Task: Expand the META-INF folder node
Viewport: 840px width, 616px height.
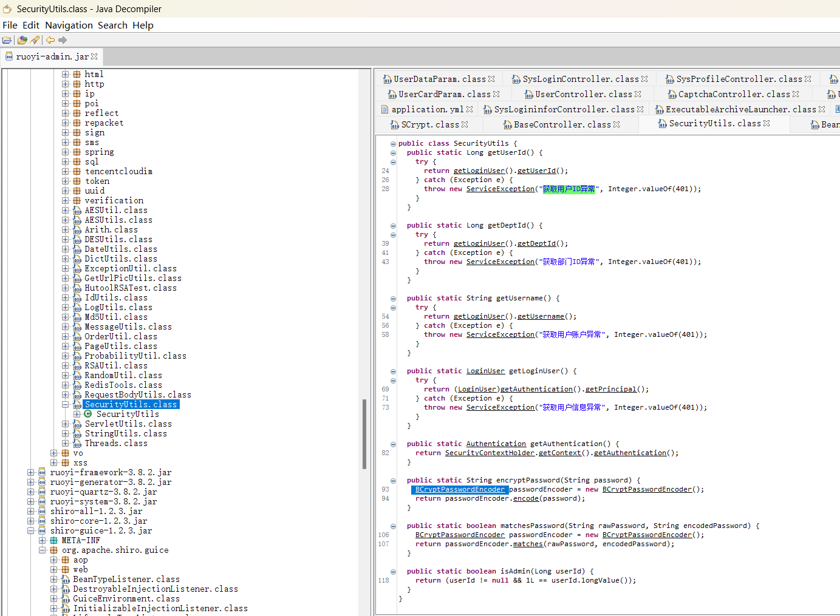Action: click(42, 540)
